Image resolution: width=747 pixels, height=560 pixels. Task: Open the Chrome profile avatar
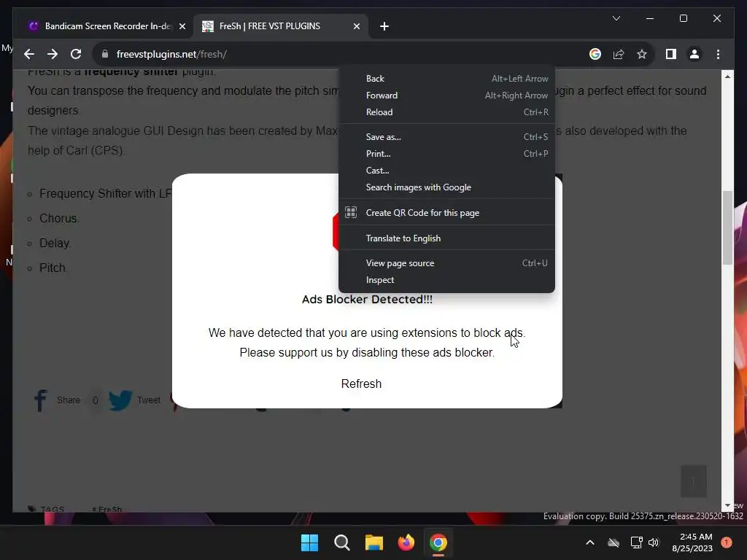[694, 54]
